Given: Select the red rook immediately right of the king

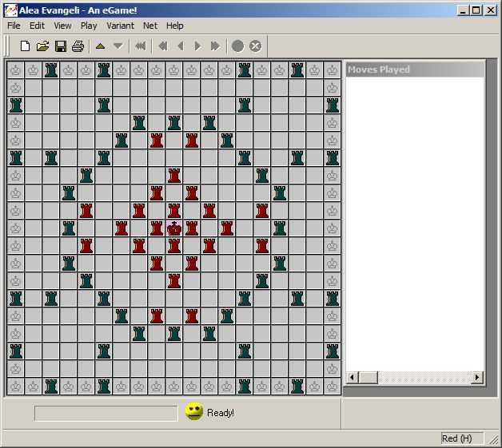Looking at the screenshot, I should [192, 228].
